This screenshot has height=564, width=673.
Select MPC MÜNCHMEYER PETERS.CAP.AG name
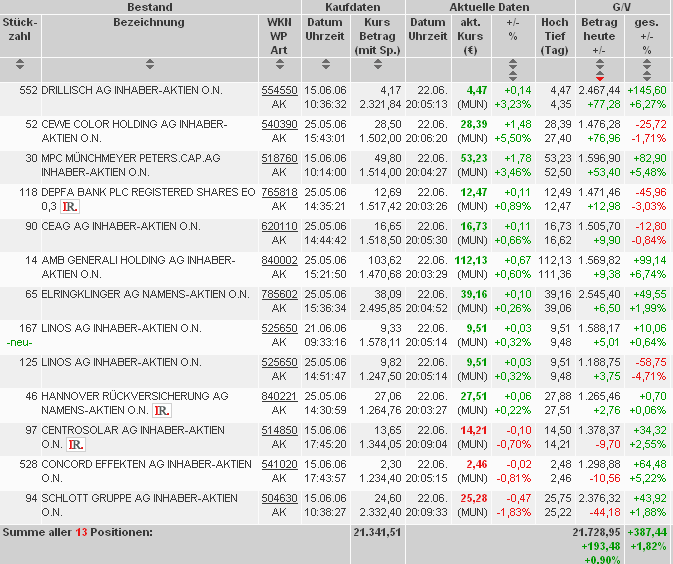click(x=131, y=165)
